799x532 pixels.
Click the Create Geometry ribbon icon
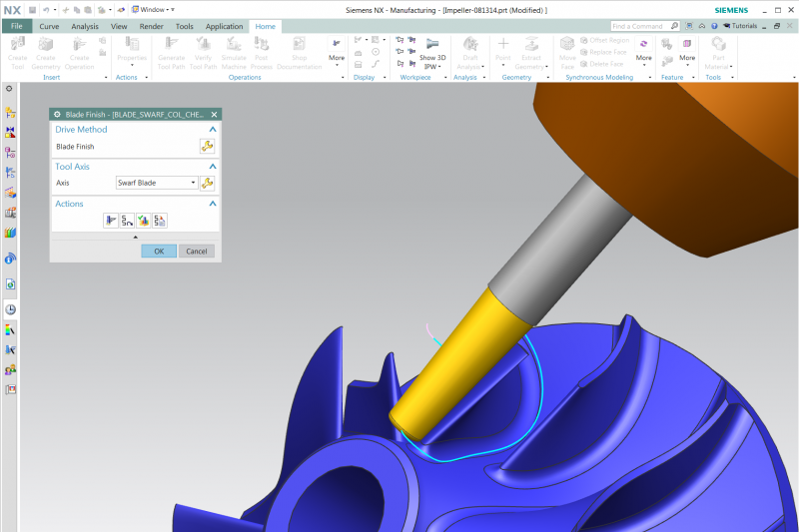45,45
